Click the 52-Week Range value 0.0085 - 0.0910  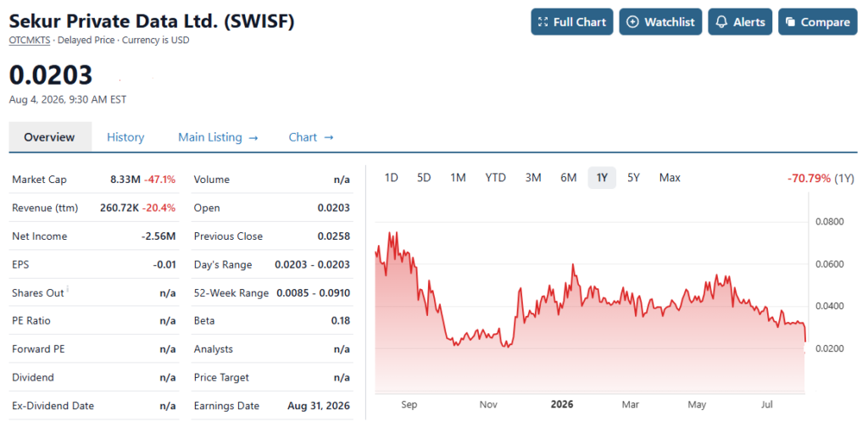(314, 292)
